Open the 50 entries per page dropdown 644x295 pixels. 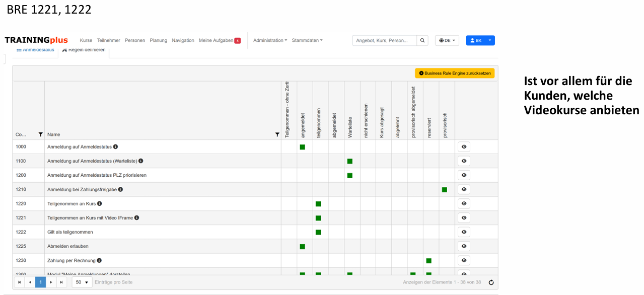tap(82, 282)
